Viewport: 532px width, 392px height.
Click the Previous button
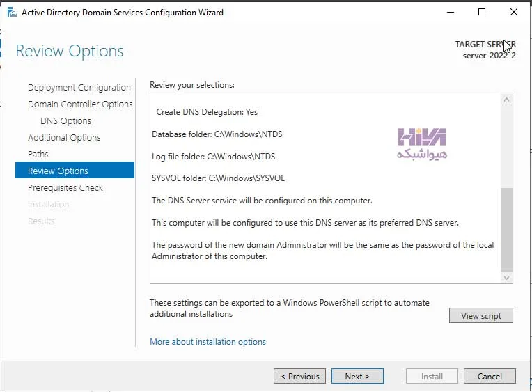299,377
